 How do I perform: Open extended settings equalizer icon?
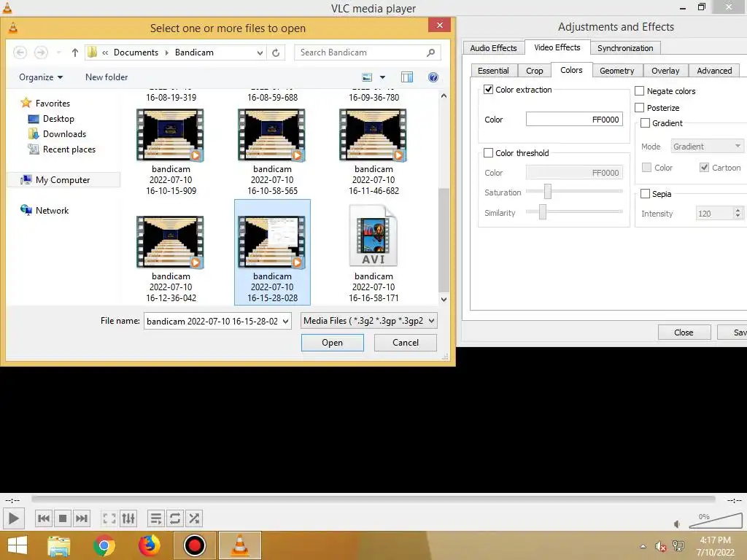tap(128, 518)
